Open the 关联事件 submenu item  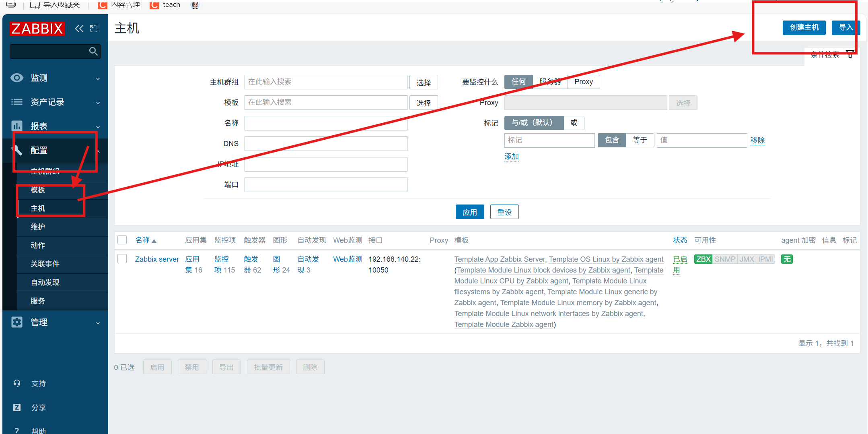pos(62,264)
